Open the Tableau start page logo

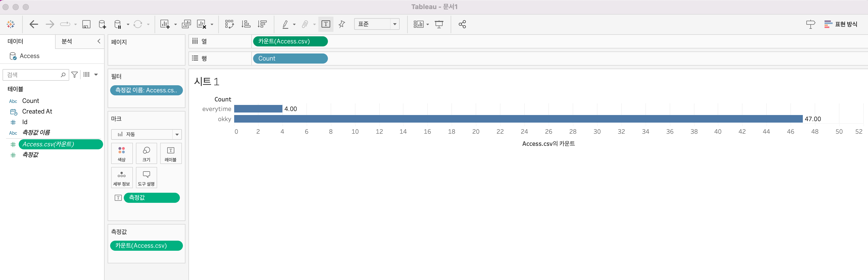click(11, 24)
